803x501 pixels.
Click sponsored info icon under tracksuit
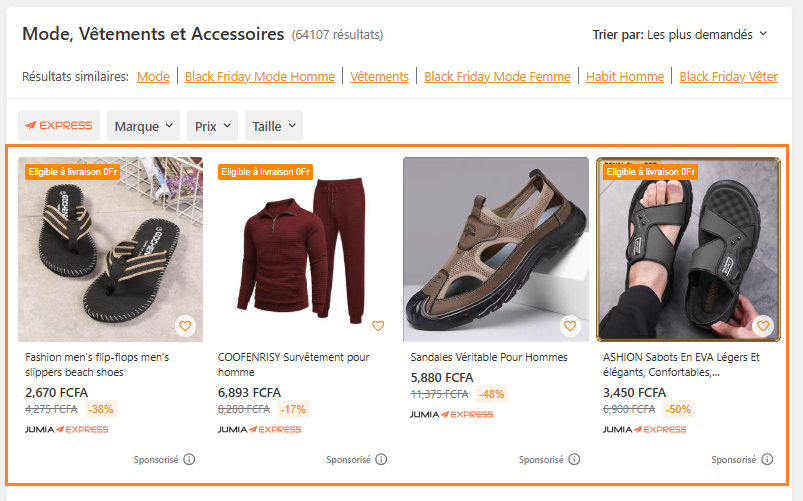coord(381,460)
